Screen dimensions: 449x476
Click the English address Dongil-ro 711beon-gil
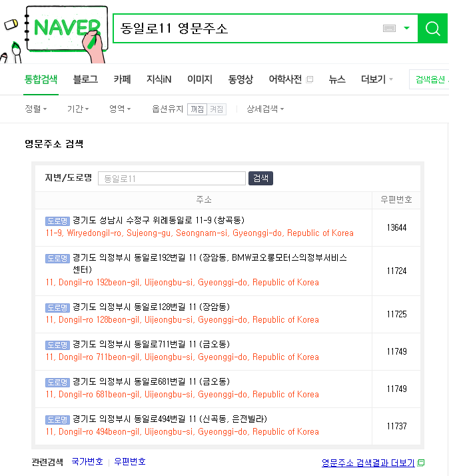(183, 357)
